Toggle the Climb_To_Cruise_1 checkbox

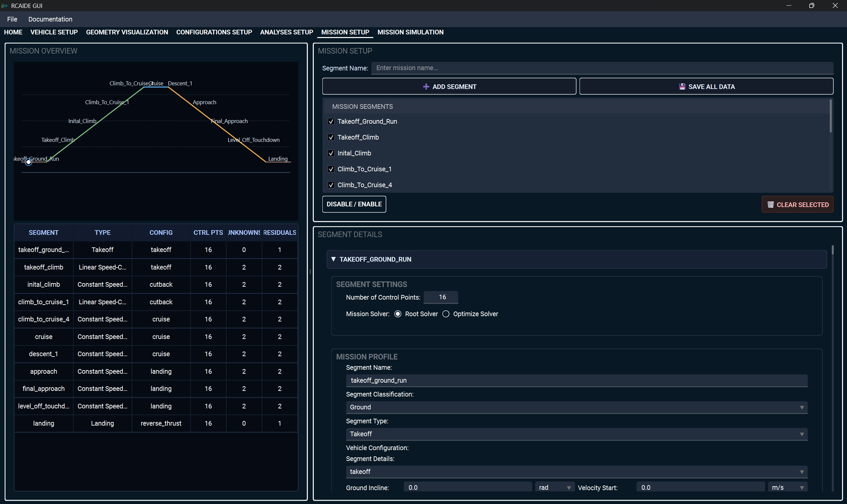(x=331, y=169)
